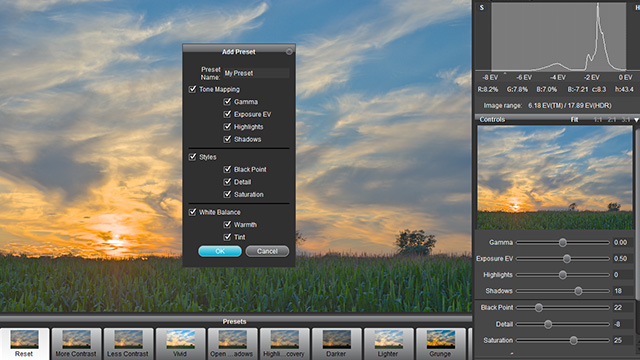Click the Controls preview thumbnail image
Screen dimensions: 640x360
pos(555,178)
